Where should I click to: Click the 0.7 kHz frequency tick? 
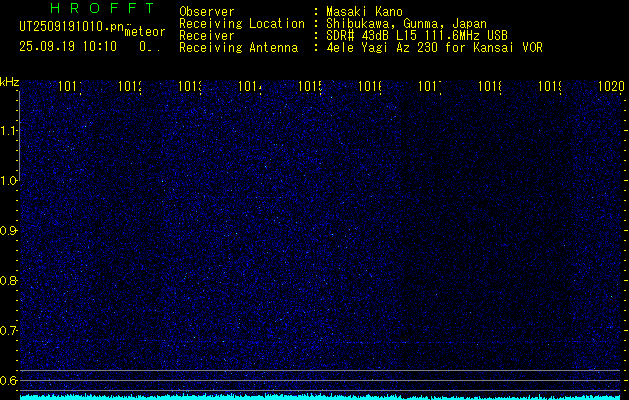[x=9, y=330]
